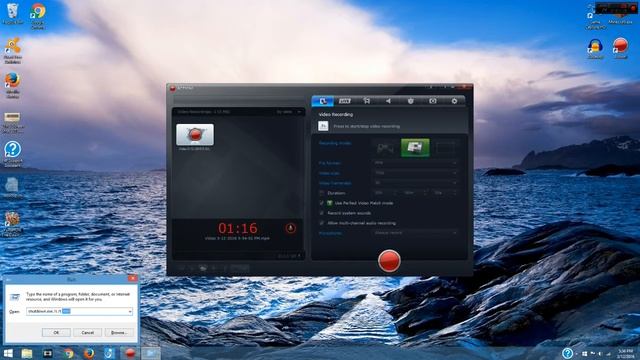Screen dimensions: 640x360
Task: Toggle Record system sounds checkbox
Action: [322, 213]
